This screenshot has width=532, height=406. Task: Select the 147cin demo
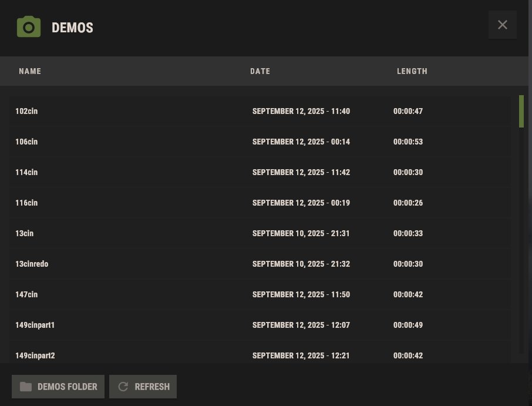260,294
